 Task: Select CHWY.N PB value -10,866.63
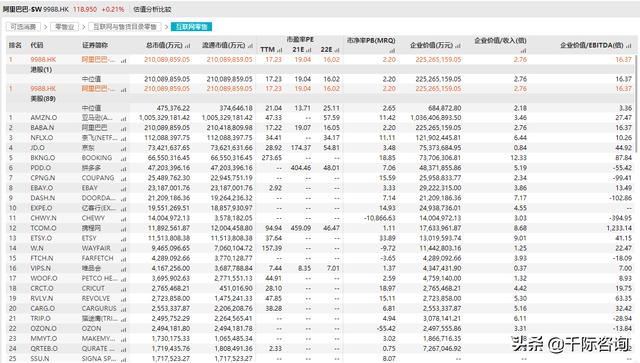pyautogui.click(x=380, y=218)
